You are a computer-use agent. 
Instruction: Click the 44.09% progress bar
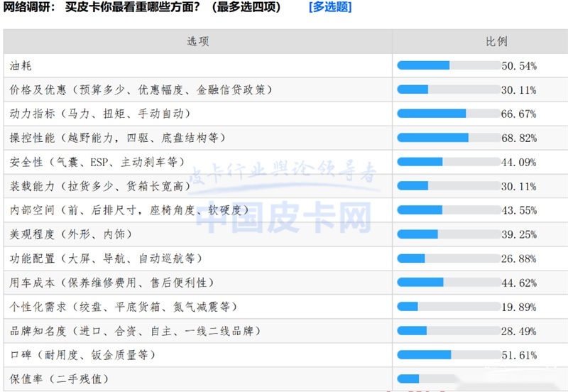click(x=449, y=162)
